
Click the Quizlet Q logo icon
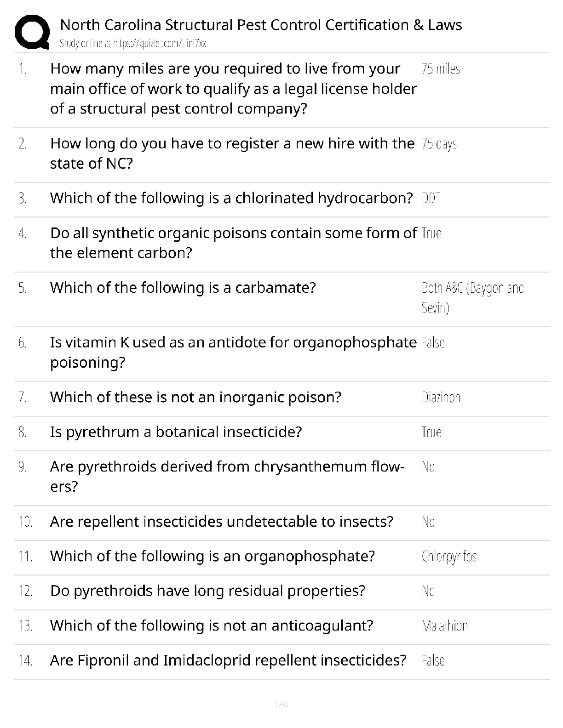[32, 32]
